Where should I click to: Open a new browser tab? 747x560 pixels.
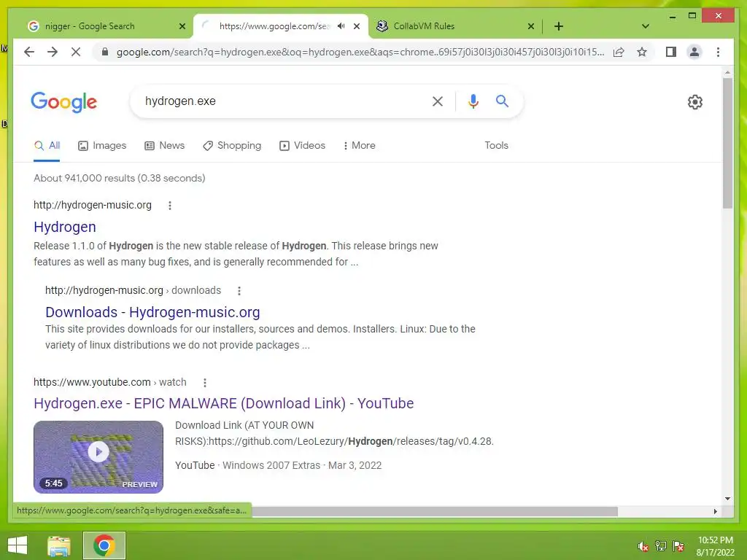tap(559, 26)
